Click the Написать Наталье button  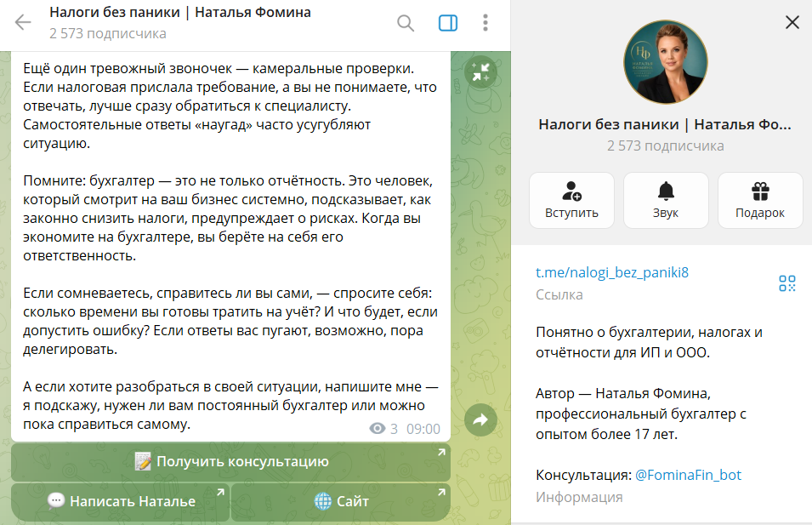(x=120, y=502)
